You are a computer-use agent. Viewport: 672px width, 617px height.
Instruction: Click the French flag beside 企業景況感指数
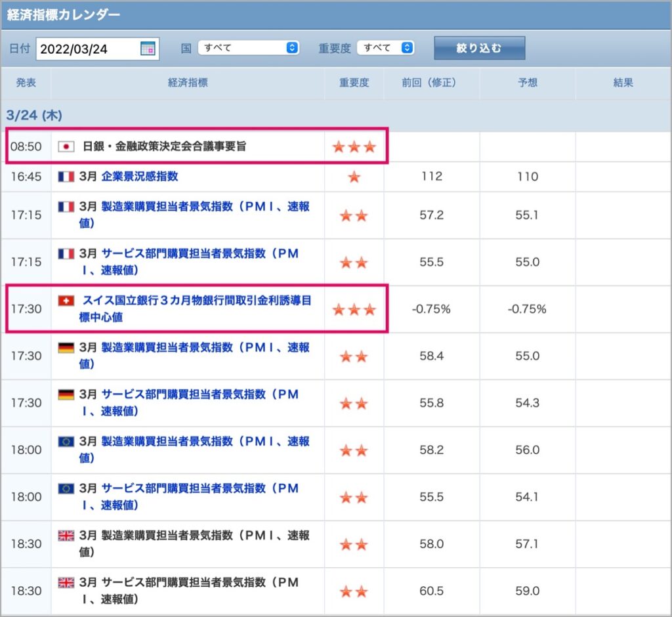66,176
